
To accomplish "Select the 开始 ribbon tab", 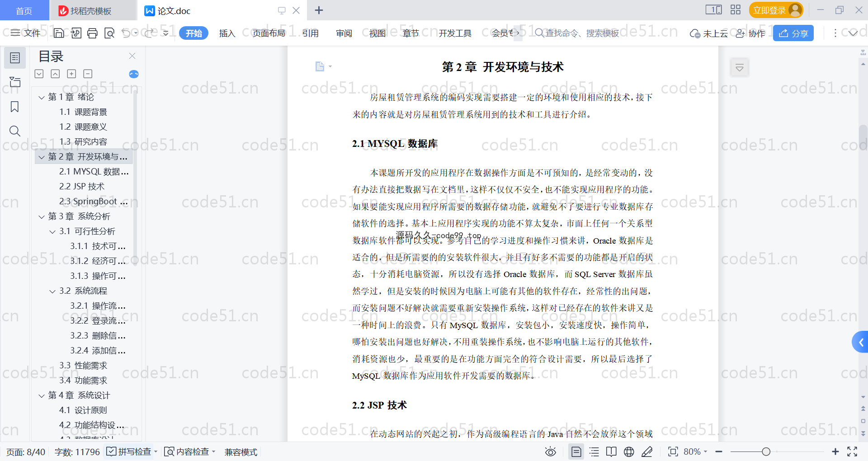I will pos(193,33).
